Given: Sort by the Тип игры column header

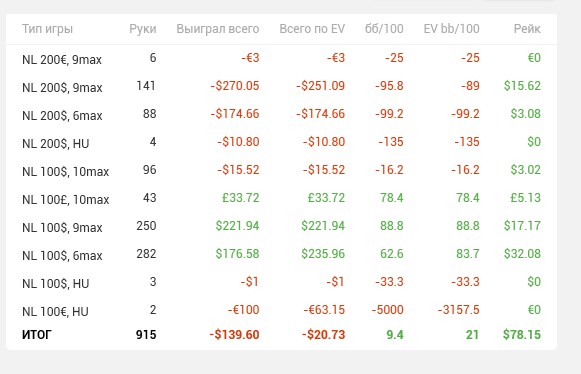Looking at the screenshot, I should tap(47, 29).
